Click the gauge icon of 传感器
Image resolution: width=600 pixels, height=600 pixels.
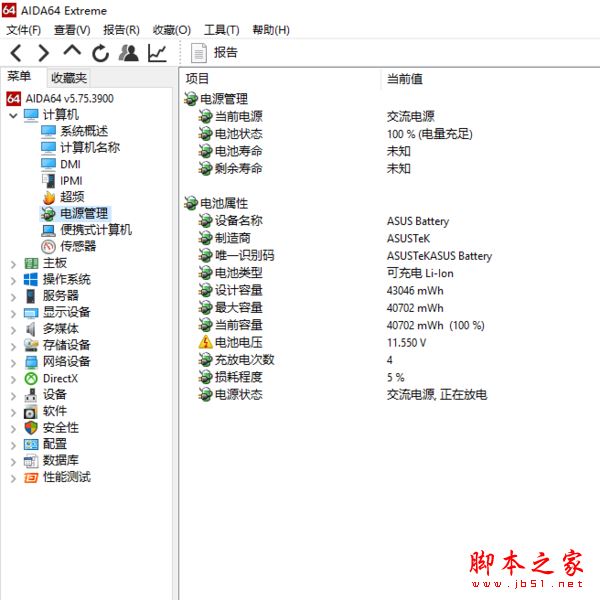[x=49, y=247]
